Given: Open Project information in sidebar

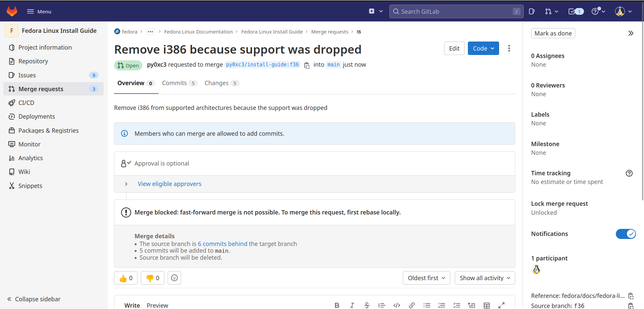Looking at the screenshot, I should (54, 48).
